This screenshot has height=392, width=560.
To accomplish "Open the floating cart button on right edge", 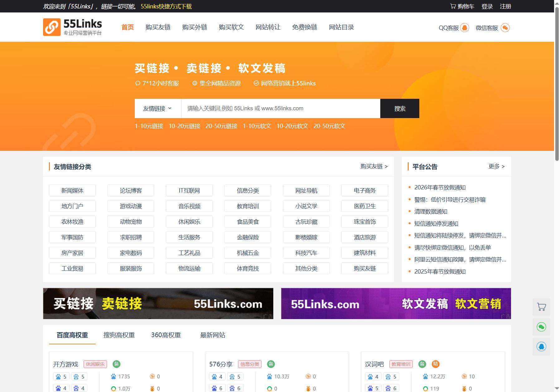I will pyautogui.click(x=541, y=307).
